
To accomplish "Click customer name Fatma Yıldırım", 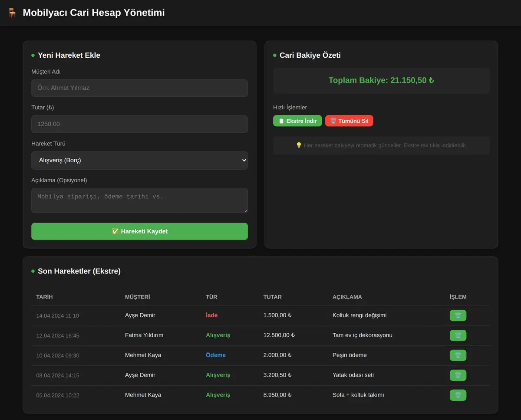I will pyautogui.click(x=144, y=335).
